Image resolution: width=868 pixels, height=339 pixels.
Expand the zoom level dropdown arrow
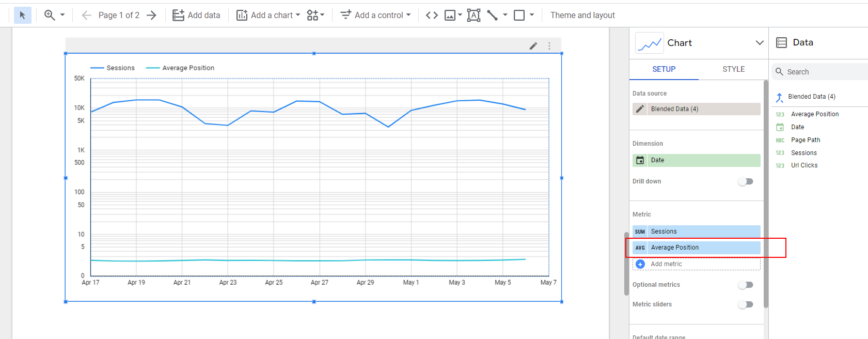(62, 15)
